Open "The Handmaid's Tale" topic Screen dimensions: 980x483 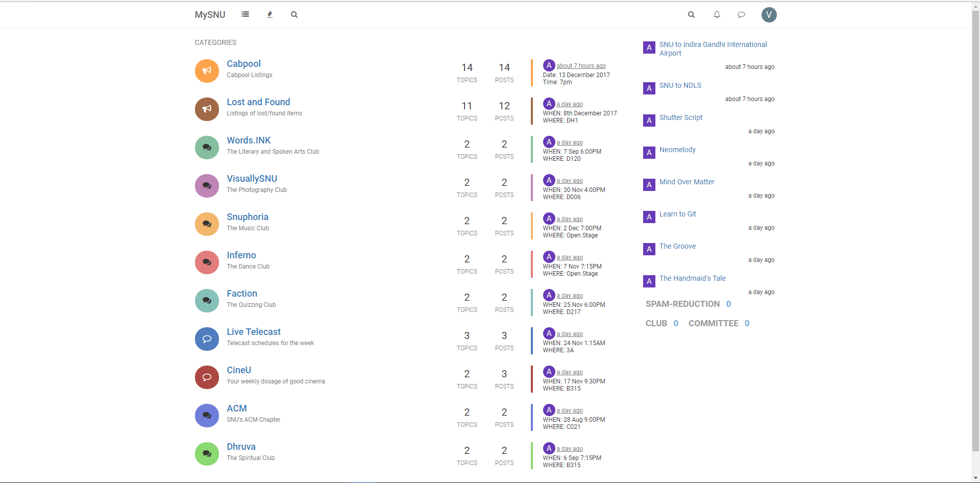click(692, 278)
